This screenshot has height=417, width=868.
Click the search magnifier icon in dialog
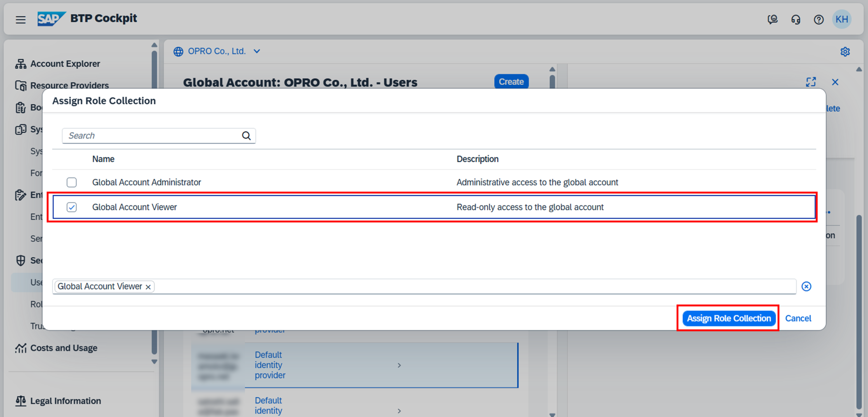[x=246, y=136]
